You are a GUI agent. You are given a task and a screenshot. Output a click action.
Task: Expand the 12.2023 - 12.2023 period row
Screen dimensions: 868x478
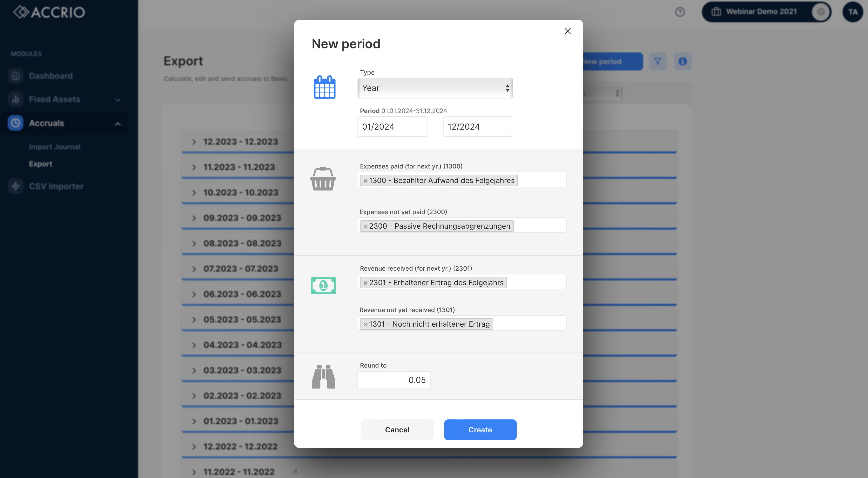[194, 142]
